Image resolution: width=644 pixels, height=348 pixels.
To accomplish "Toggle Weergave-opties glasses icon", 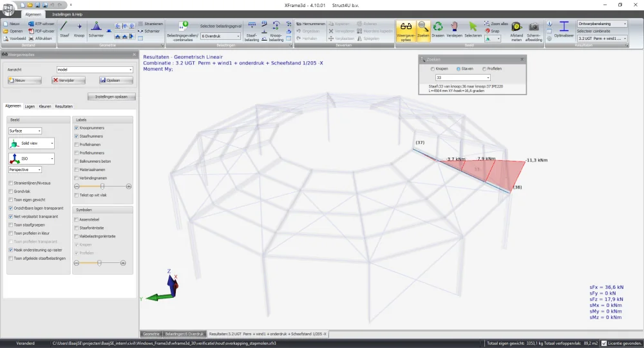I will (x=406, y=31).
